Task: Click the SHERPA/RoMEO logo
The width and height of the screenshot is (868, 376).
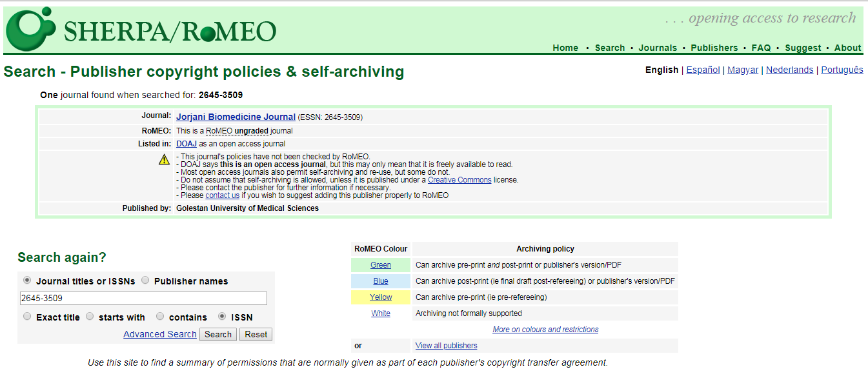Action: (142, 30)
